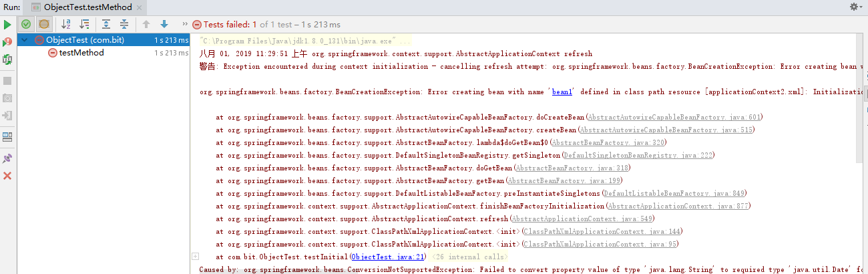Click the Restore Layout icon
Screen dimensions: 868x274
pos(7,137)
